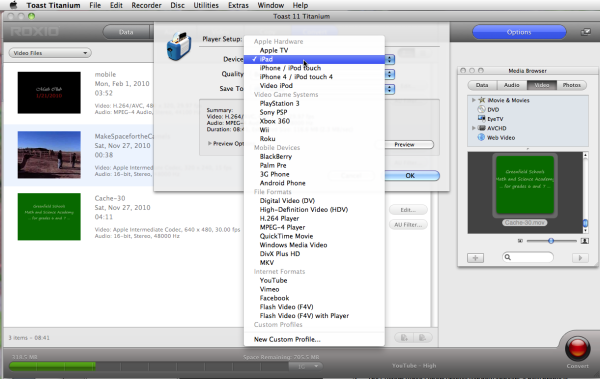Click the iMovie & Movies star icon
The width and height of the screenshot is (600, 379).
point(482,100)
